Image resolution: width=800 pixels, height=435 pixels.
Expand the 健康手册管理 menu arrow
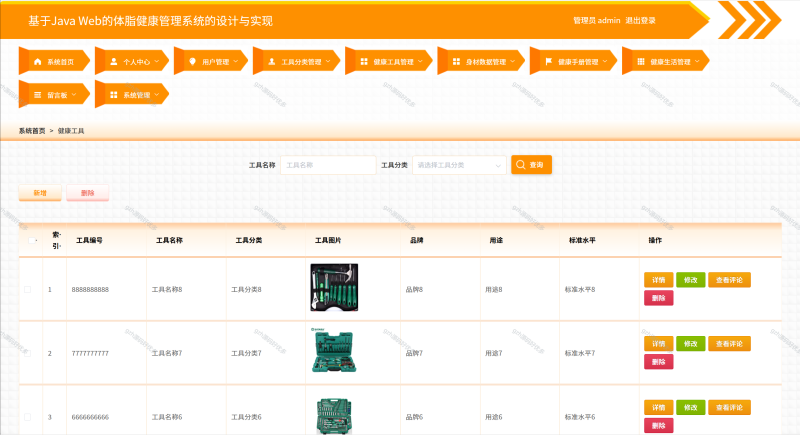(605, 62)
